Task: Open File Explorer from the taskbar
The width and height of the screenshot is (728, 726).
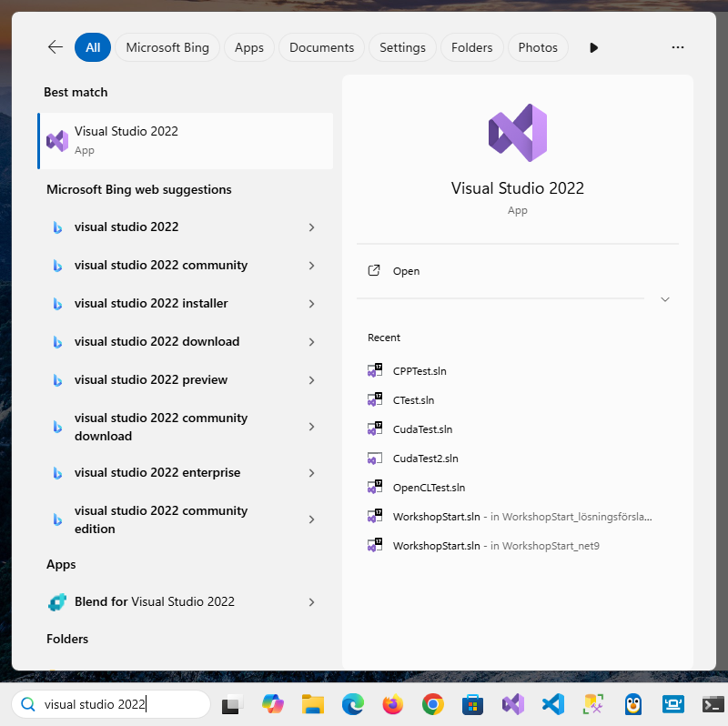Action: point(313,705)
